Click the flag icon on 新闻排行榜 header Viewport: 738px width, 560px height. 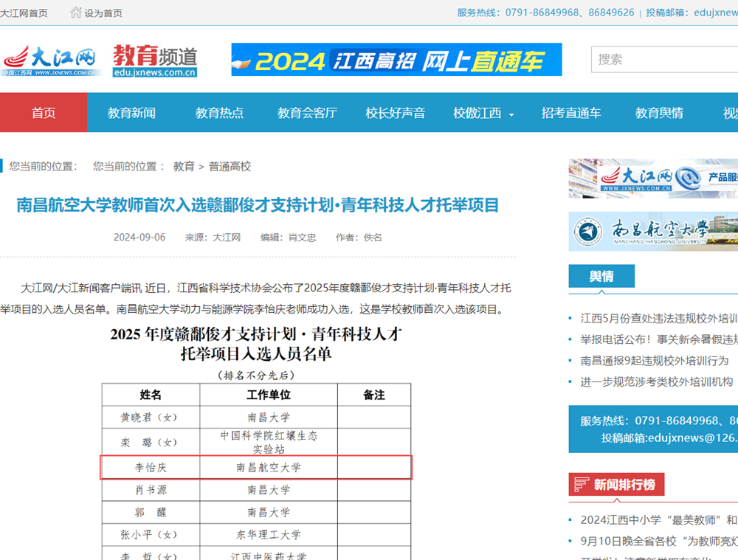tap(580, 483)
